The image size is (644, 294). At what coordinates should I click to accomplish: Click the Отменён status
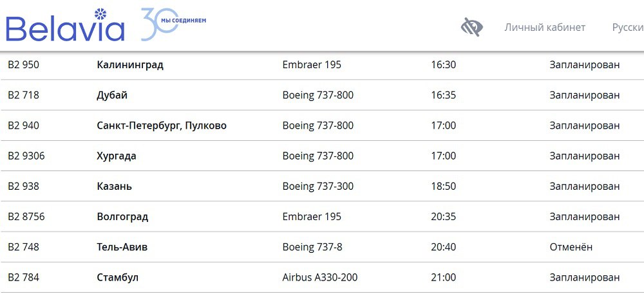(x=571, y=247)
